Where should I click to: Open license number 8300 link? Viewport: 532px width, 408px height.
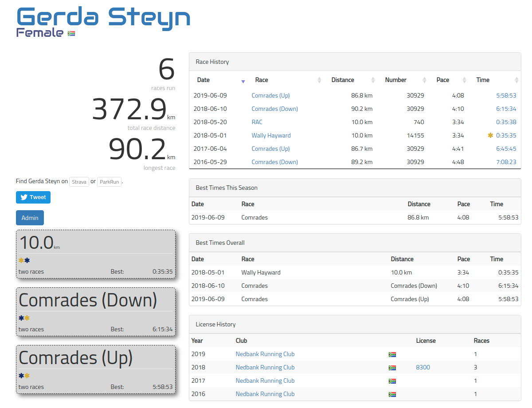click(x=422, y=367)
